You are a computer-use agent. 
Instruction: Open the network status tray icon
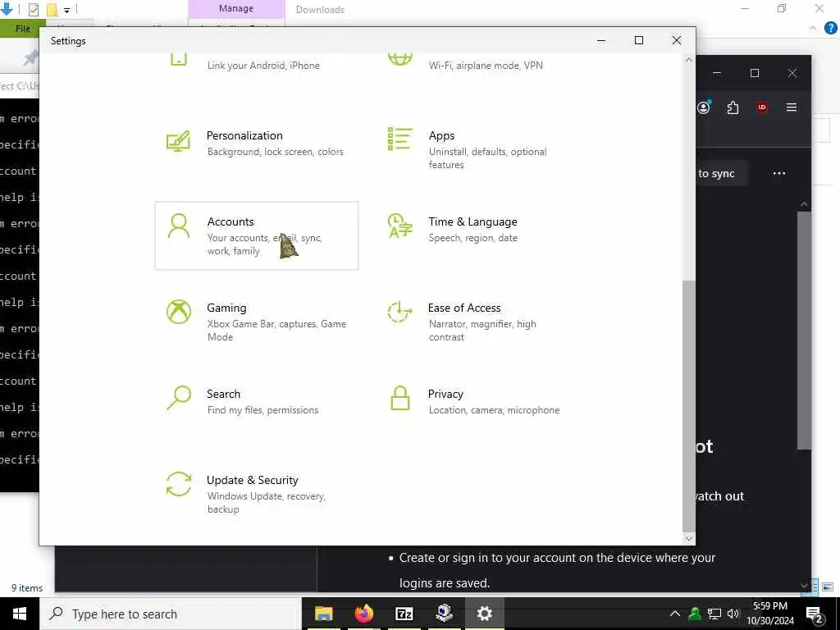[x=714, y=614]
